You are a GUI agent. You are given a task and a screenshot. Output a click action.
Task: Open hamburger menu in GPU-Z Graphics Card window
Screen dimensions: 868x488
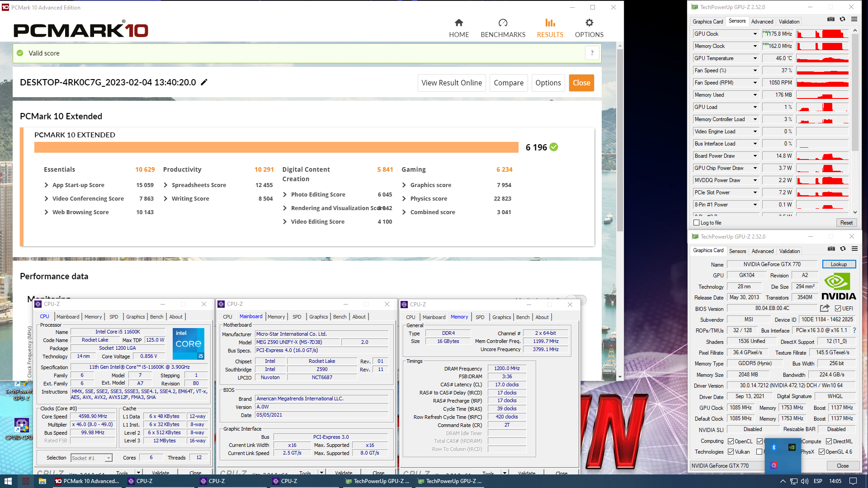point(854,249)
